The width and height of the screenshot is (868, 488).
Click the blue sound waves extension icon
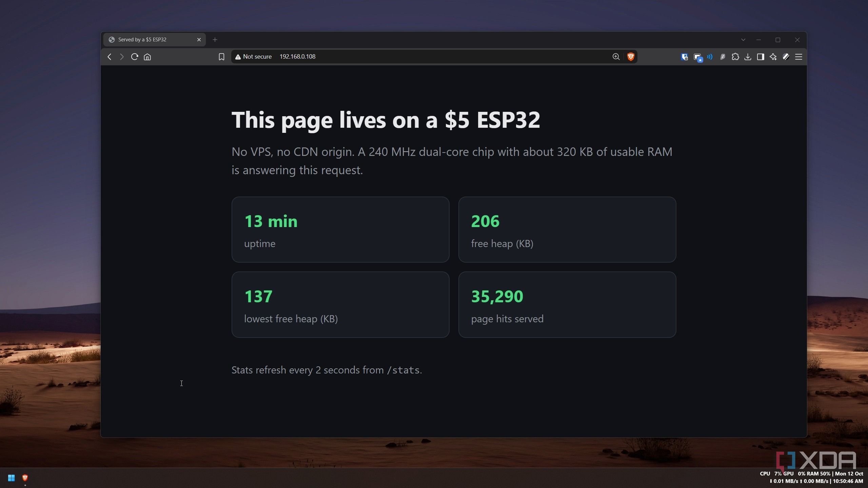tap(710, 57)
